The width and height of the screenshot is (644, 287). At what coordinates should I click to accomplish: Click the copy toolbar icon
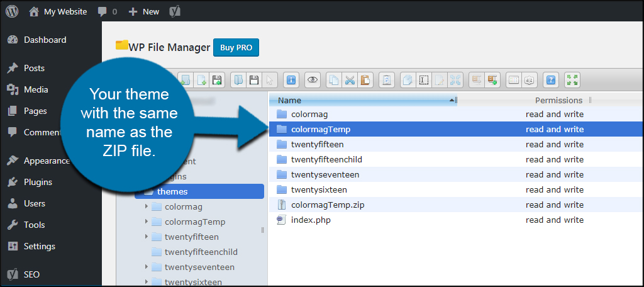[x=335, y=80]
